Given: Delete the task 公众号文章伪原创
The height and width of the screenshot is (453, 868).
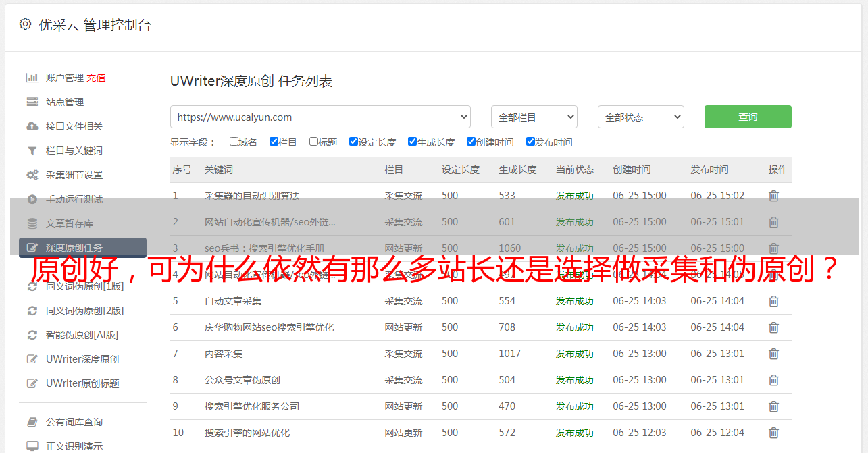Looking at the screenshot, I should (x=773, y=380).
